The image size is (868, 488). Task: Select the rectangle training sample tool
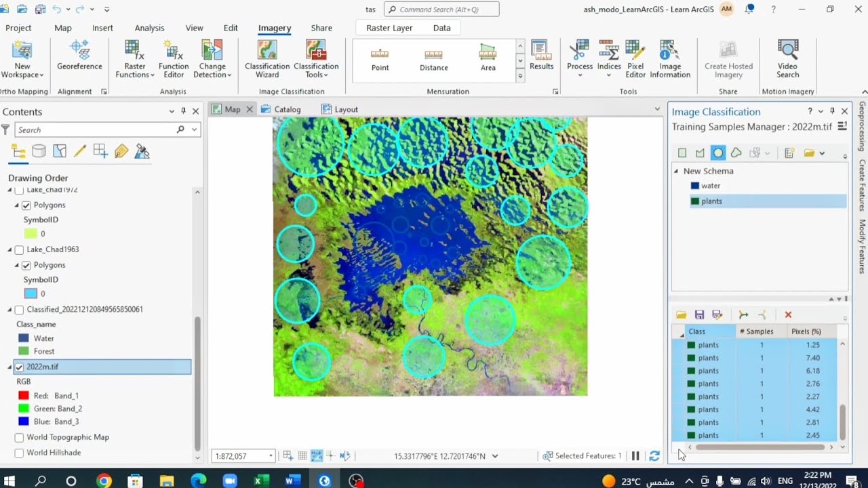(682, 153)
